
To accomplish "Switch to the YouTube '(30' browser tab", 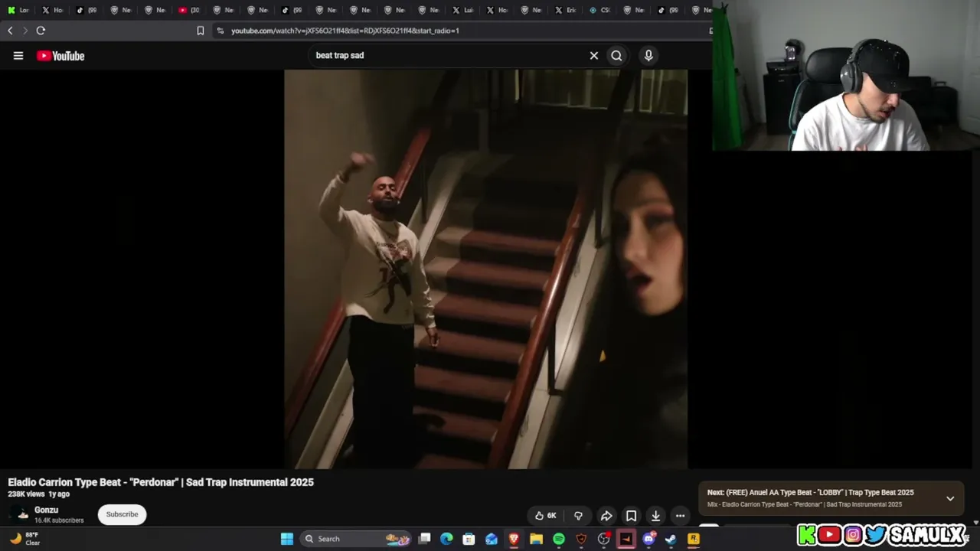I will pyautogui.click(x=188, y=10).
